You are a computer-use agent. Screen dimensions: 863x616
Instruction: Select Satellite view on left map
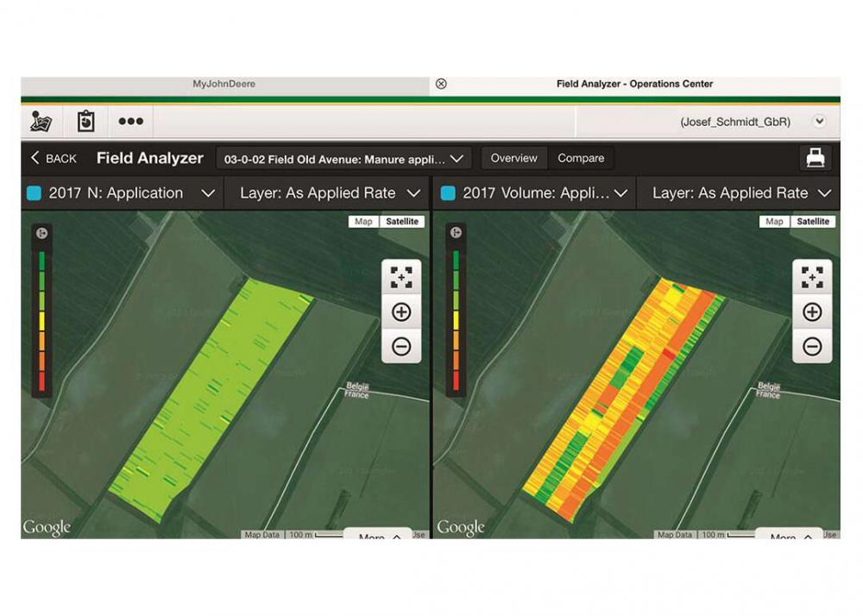402,221
